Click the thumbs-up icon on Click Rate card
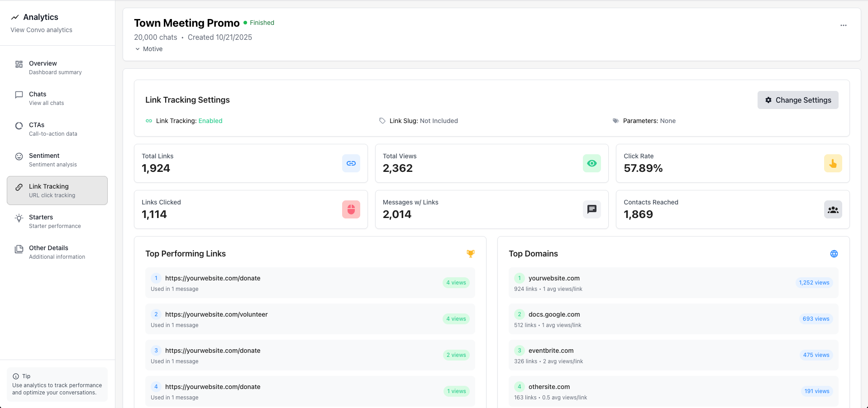This screenshot has height=408, width=868. [x=833, y=163]
